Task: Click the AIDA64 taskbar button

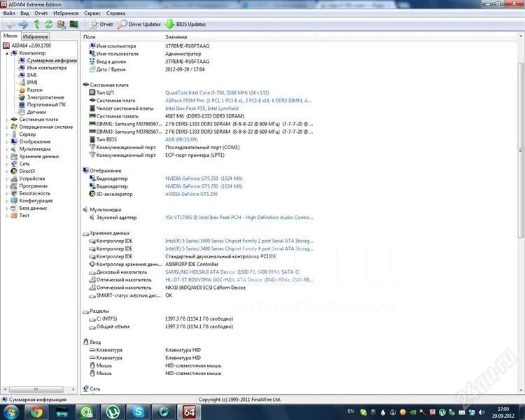Action: 188,412
